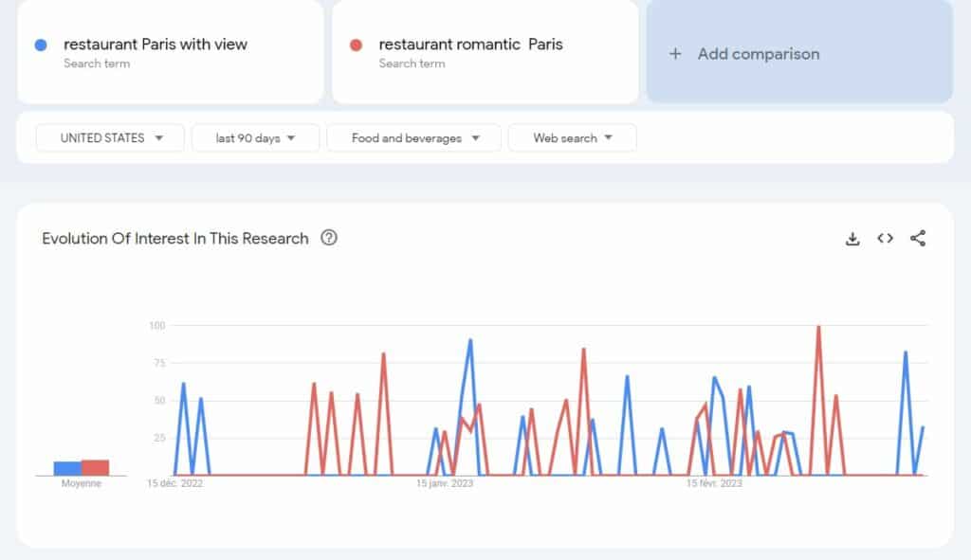Click the red peak reaching 100 on the chart
This screenshot has height=560, width=971.
point(817,327)
